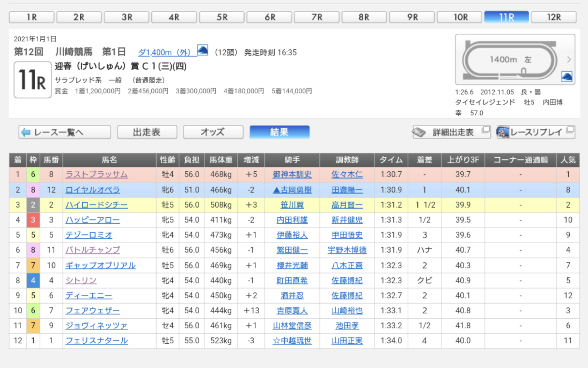Select the 10R race tab
Image resolution: width=588 pixels, height=368 pixels.
click(x=460, y=17)
